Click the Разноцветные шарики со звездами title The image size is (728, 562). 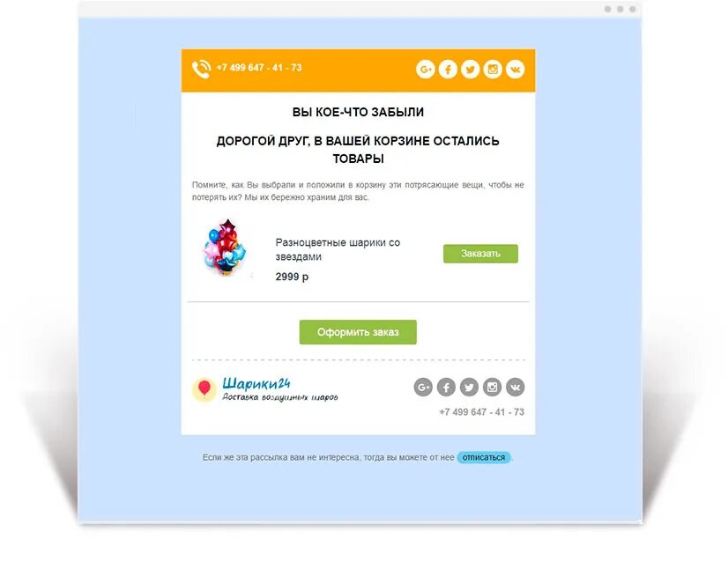tap(338, 249)
